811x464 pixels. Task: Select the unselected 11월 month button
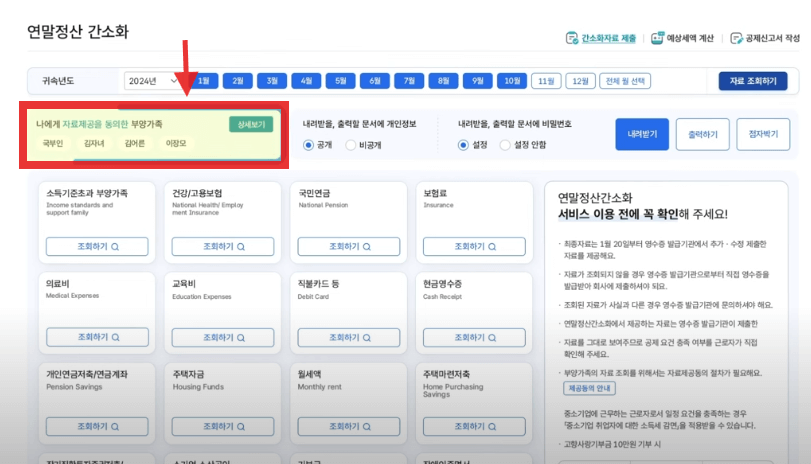(x=546, y=81)
